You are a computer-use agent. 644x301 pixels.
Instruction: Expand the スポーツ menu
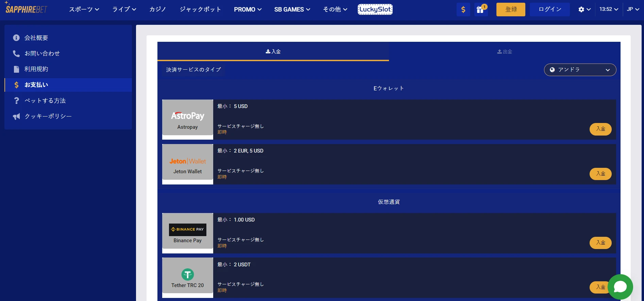84,10
